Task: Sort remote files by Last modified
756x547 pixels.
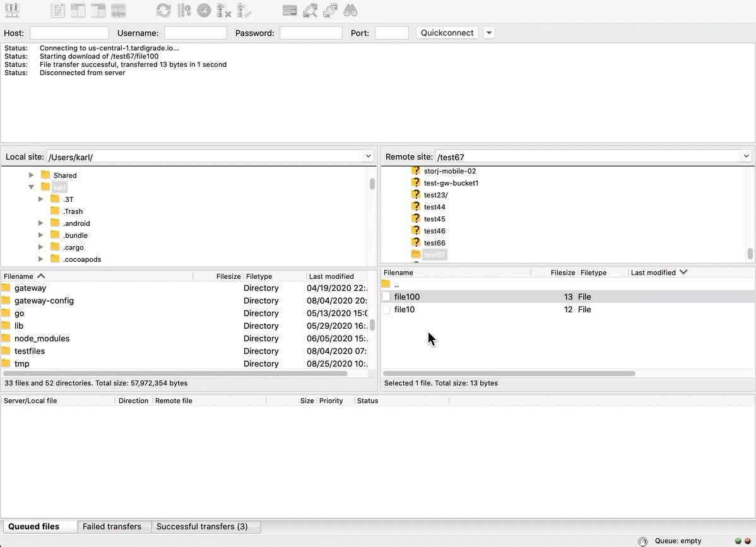Action: tap(654, 272)
